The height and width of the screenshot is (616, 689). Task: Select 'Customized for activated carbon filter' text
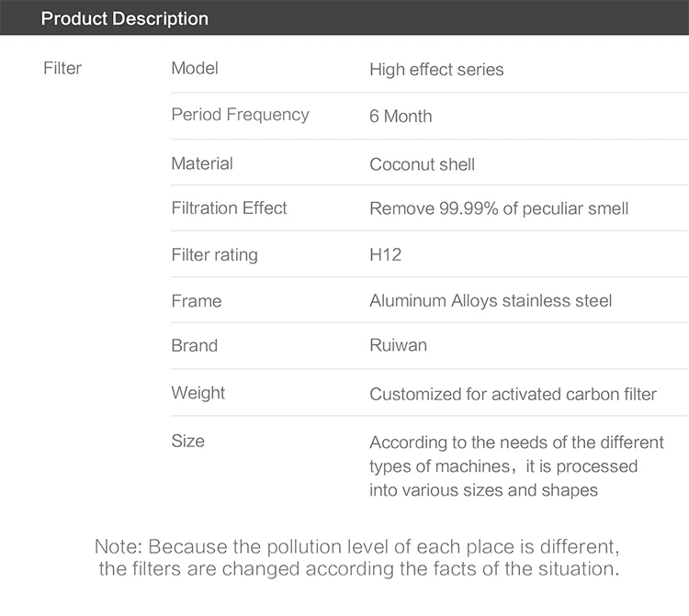[513, 394]
